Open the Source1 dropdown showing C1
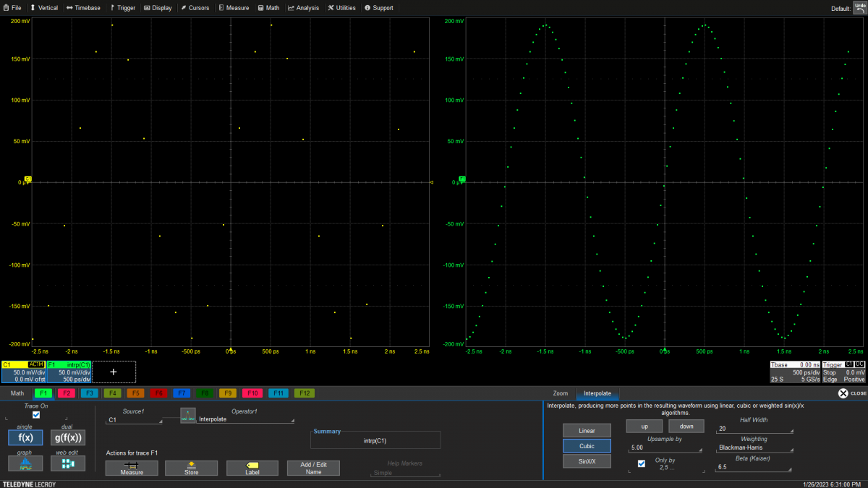 click(133, 419)
